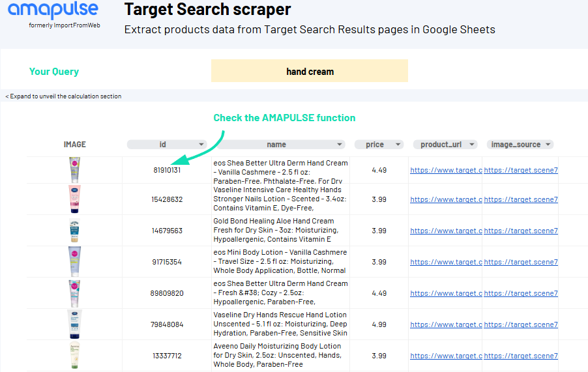Open image source link for id 81910131
588x372 pixels.
click(x=521, y=170)
